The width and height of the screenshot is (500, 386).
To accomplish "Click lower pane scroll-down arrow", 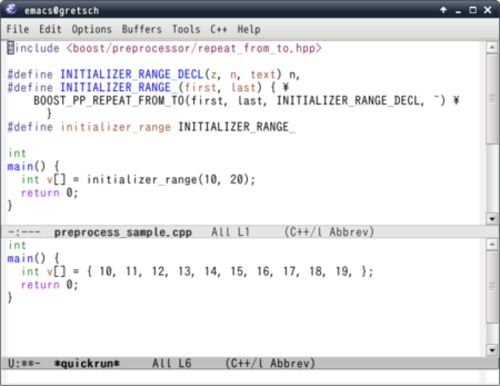I will pyautogui.click(x=492, y=350).
